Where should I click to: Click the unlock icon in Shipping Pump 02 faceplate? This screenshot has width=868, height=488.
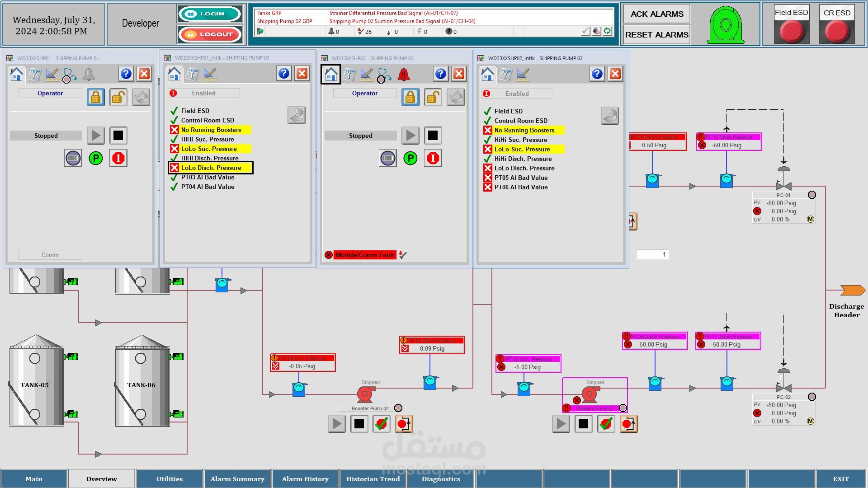tap(433, 97)
